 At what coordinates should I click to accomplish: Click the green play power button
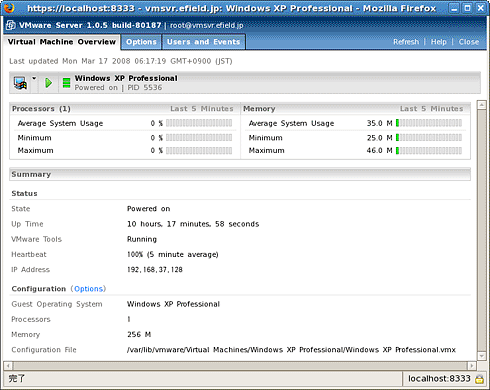[49, 83]
